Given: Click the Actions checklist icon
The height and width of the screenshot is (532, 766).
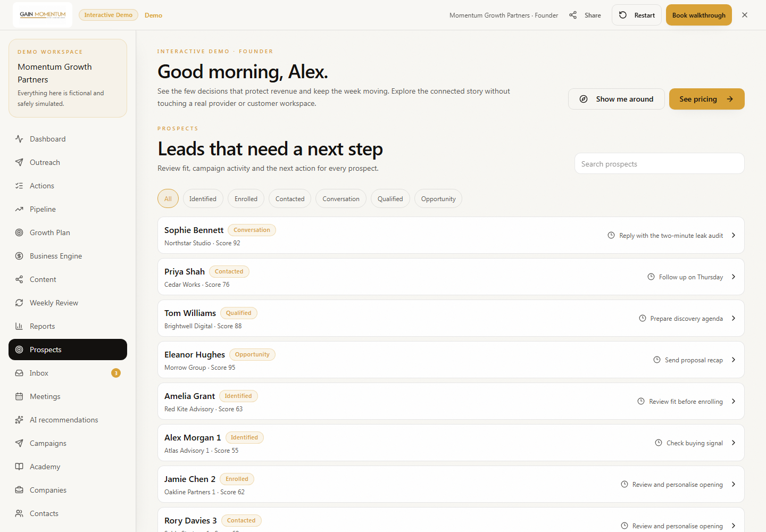Looking at the screenshot, I should [19, 186].
